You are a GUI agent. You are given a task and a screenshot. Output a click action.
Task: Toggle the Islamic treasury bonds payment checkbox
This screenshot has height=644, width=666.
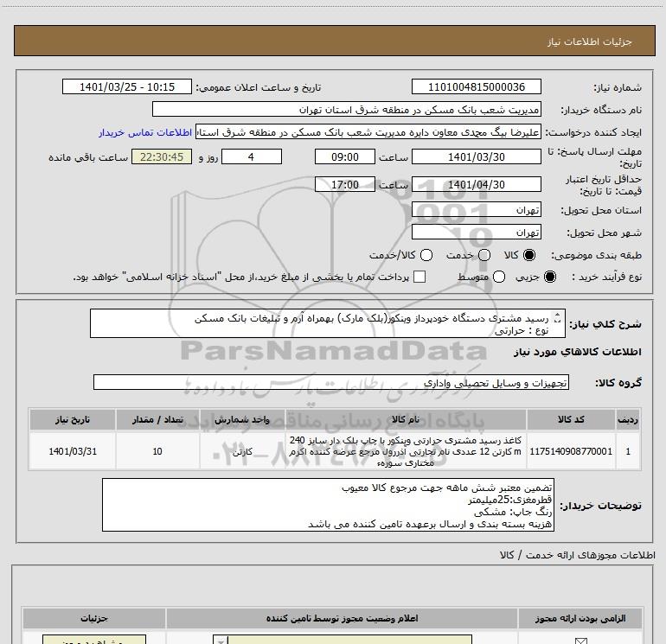tap(419, 277)
